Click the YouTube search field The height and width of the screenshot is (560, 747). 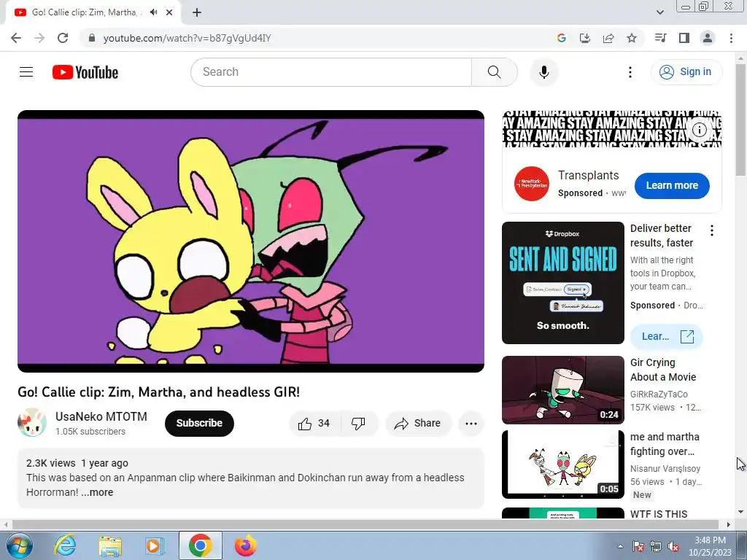pos(331,72)
